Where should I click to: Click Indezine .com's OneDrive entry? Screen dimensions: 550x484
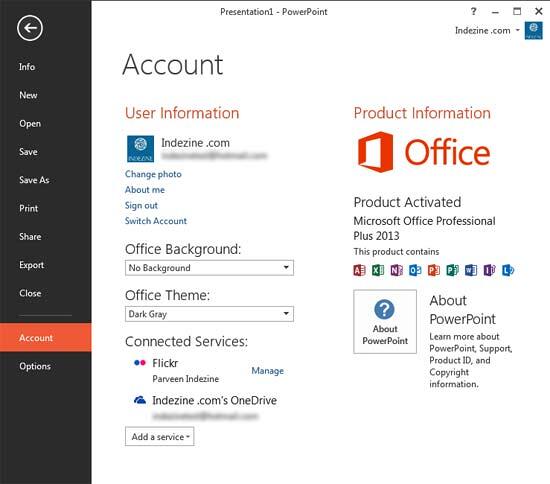pyautogui.click(x=214, y=400)
